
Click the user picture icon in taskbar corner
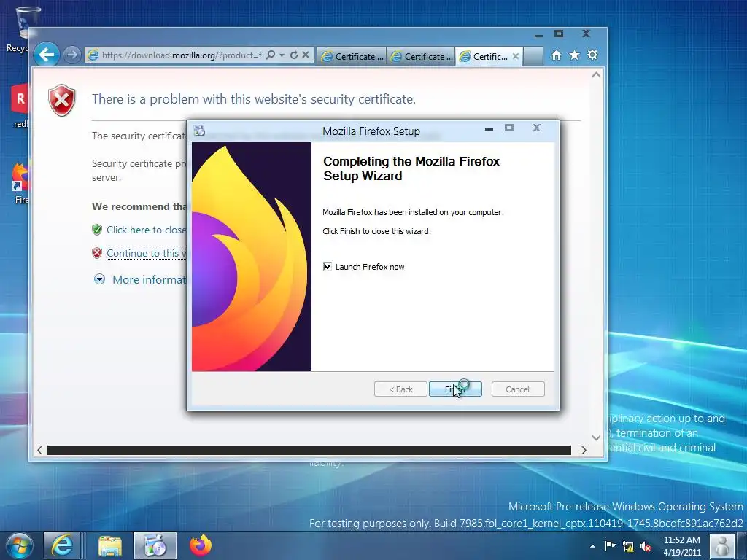click(722, 545)
